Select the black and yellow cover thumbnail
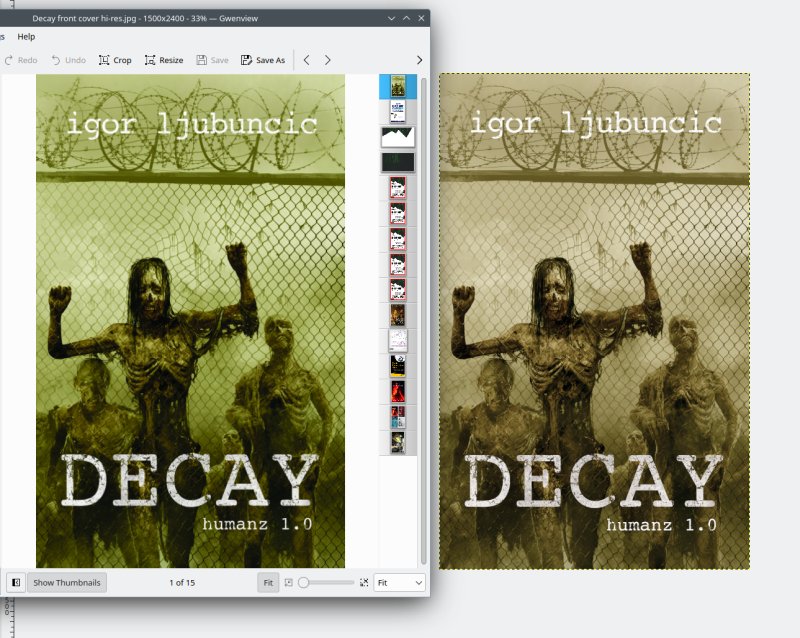800x638 pixels. (398, 366)
